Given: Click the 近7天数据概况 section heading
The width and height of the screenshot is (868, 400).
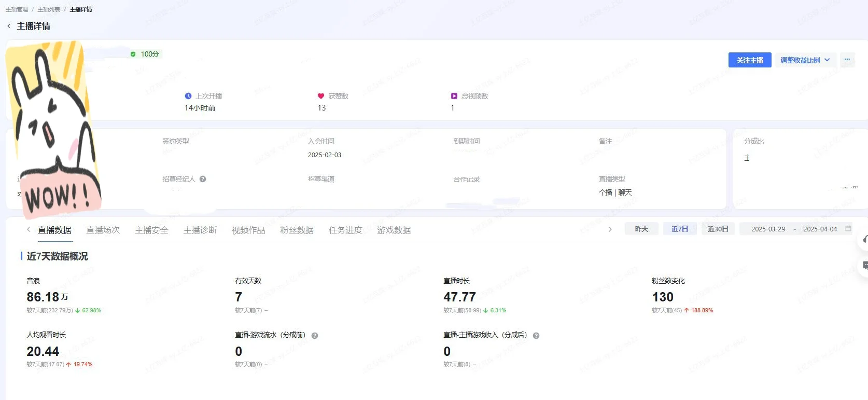Looking at the screenshot, I should coord(57,256).
